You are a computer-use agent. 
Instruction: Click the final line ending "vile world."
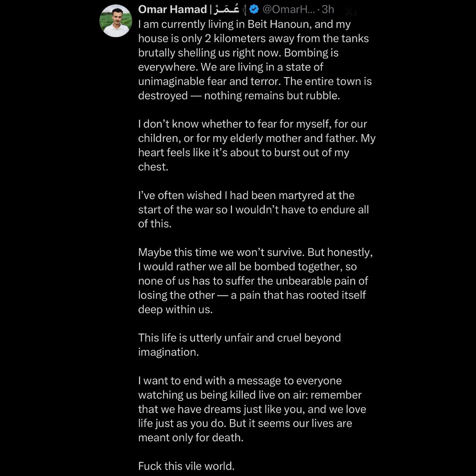186,466
